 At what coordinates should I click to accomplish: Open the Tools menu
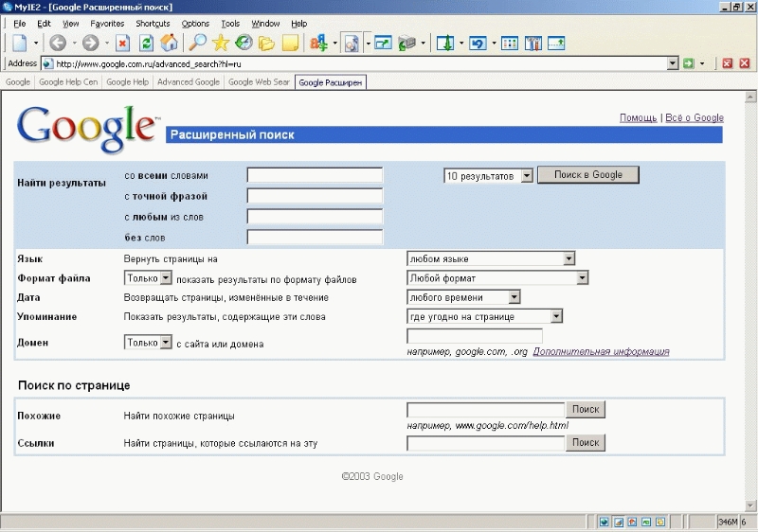pos(230,23)
